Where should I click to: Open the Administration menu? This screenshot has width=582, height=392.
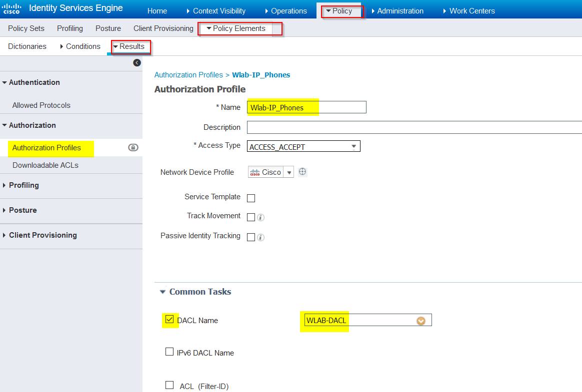[397, 11]
